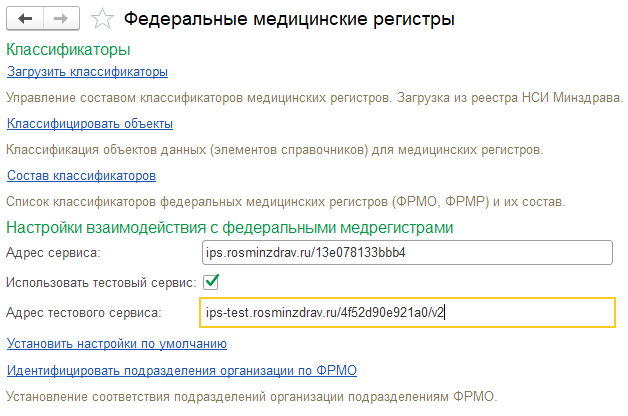Click the back navigation arrow

[26, 19]
